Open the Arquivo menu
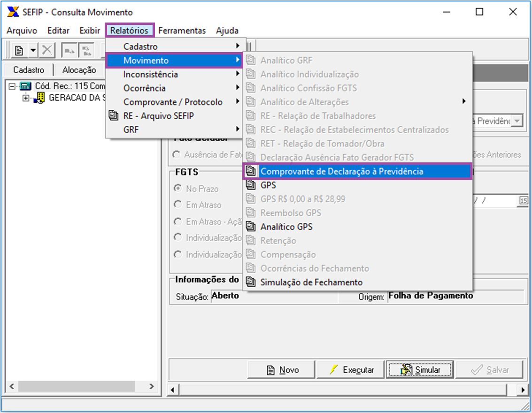Viewport: 532px width, 413px height. tap(22, 31)
